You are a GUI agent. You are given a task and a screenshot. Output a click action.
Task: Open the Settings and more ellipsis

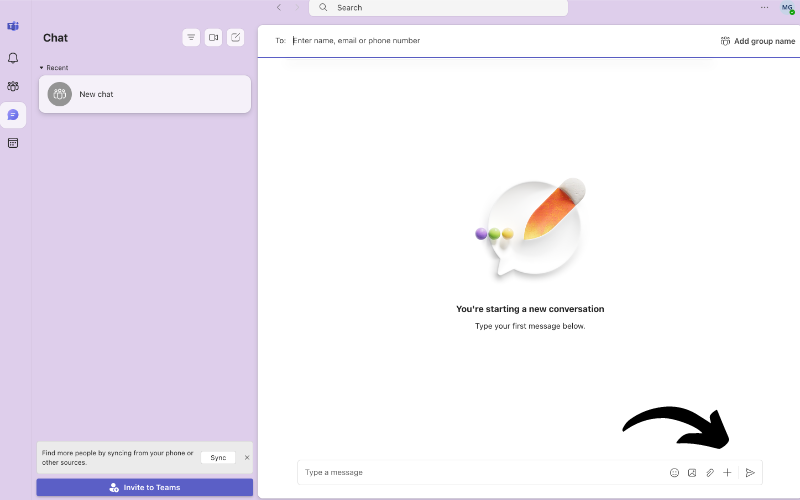(x=764, y=7)
